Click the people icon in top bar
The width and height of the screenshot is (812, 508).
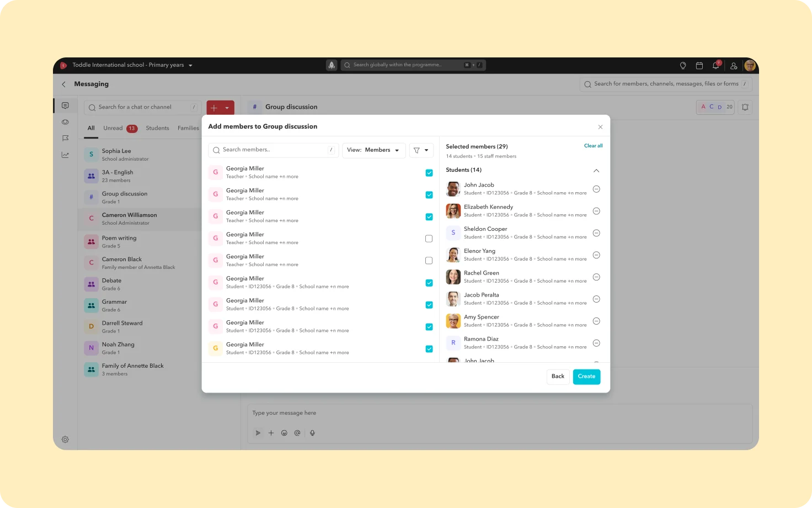tap(734, 66)
